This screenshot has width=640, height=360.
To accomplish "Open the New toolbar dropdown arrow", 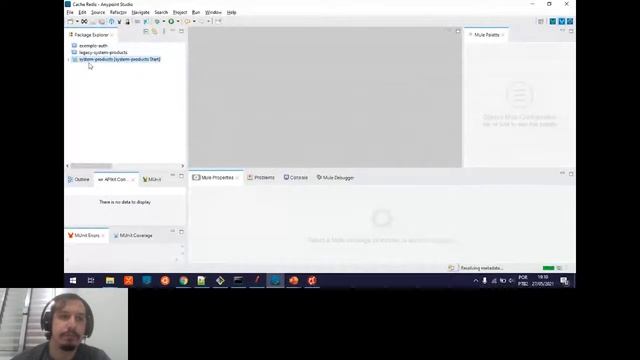I will [x=77, y=21].
